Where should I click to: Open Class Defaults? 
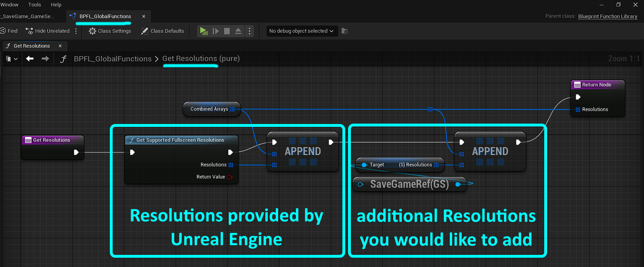click(x=162, y=31)
